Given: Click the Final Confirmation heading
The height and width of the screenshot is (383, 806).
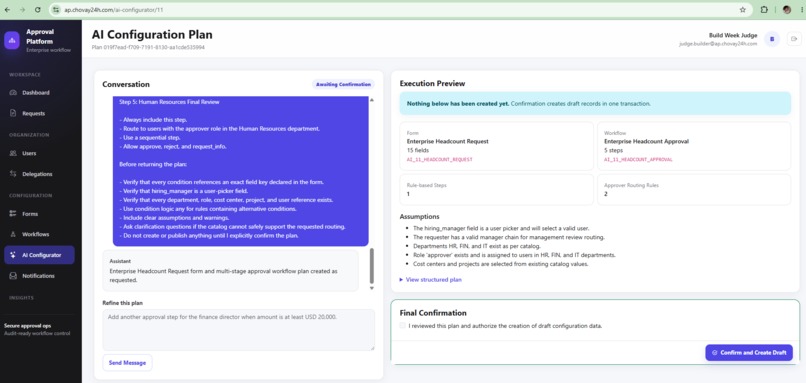Looking at the screenshot, I should pos(433,313).
